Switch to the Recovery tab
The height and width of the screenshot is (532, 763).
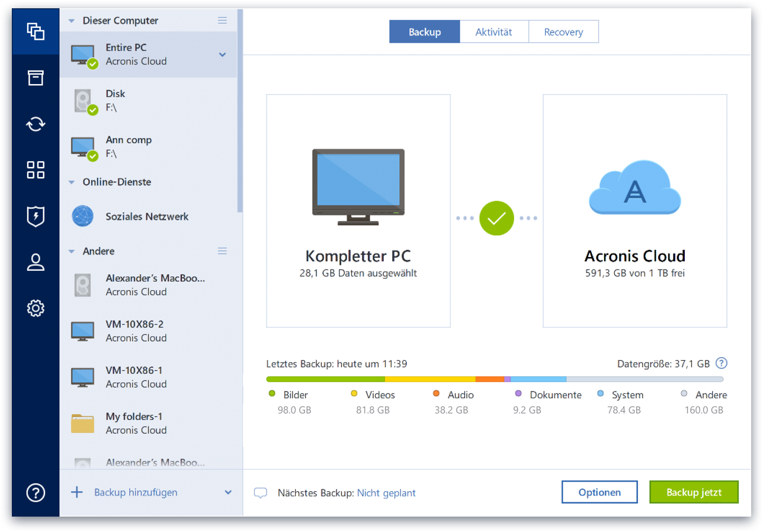click(x=563, y=31)
